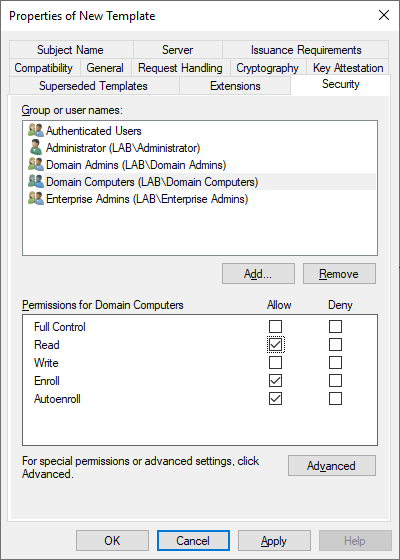Check Allow for Full Control

point(275,326)
